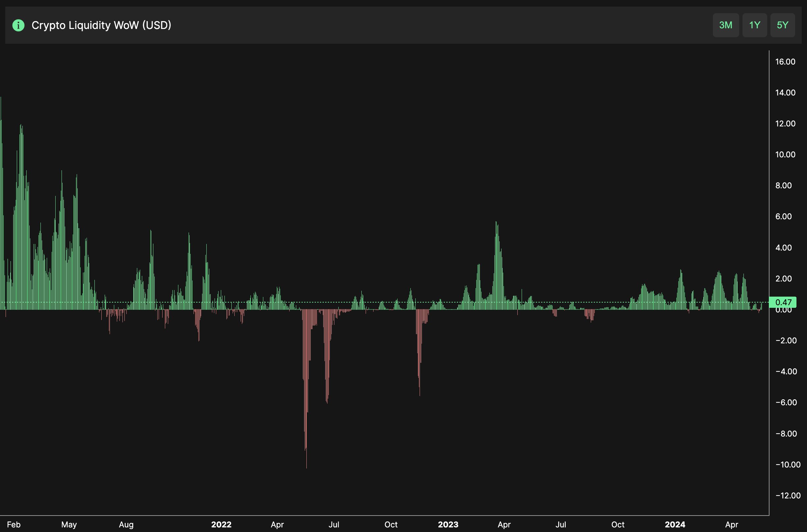Click the Feb label on the time axis

[14, 524]
